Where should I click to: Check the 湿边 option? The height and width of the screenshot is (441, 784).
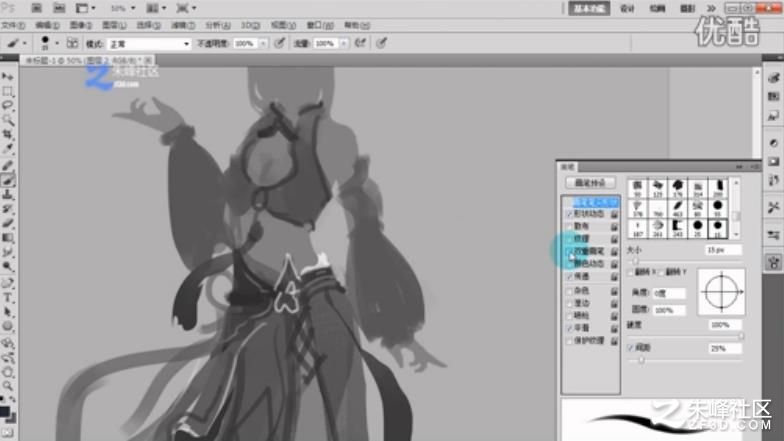(569, 303)
